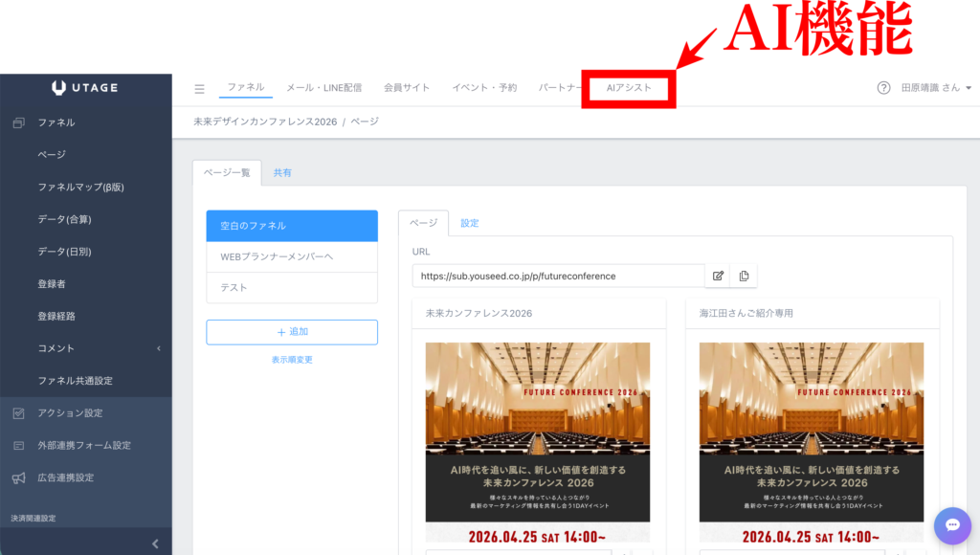The width and height of the screenshot is (980, 555).
Task: Click the edit URL pencil icon
Action: (718, 276)
